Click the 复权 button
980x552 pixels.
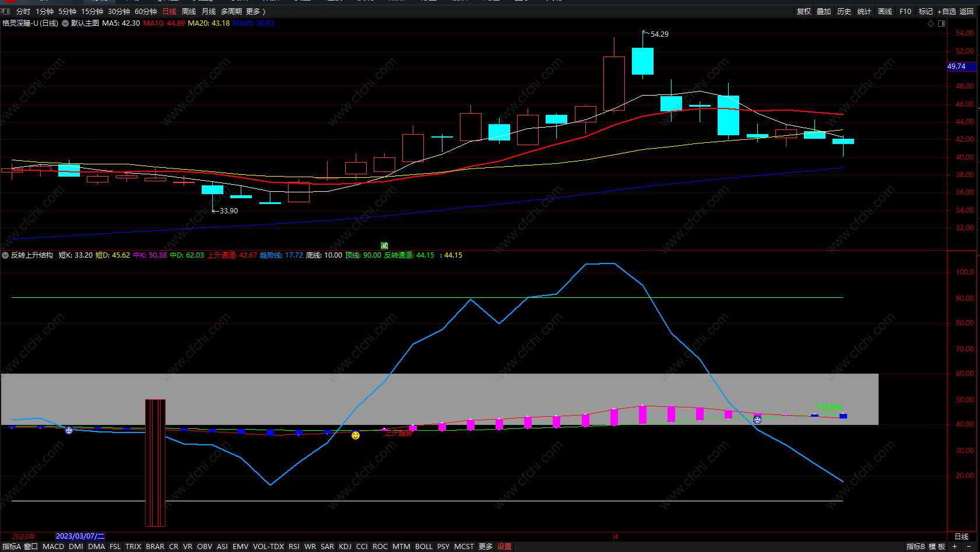804,12
